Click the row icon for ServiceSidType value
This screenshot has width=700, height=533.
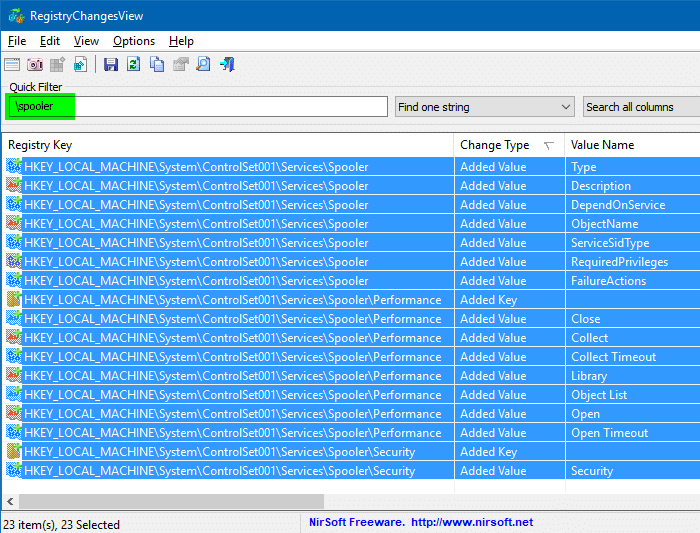[14, 242]
